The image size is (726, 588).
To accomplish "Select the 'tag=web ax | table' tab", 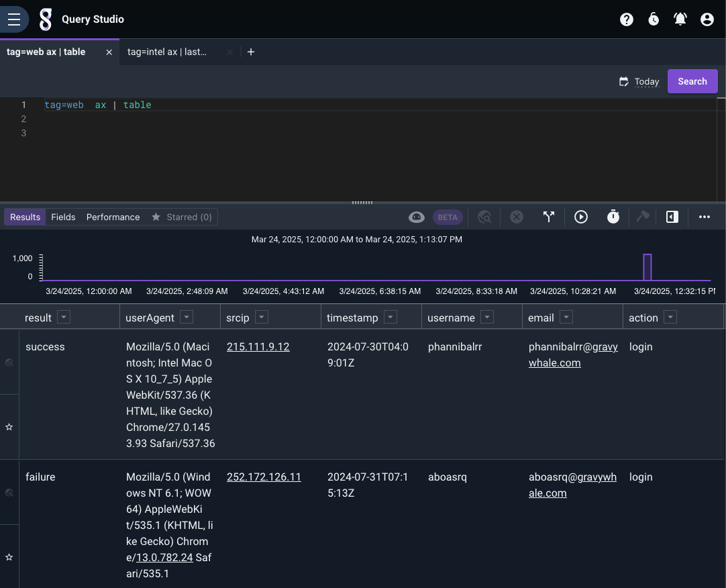I will click(46, 52).
